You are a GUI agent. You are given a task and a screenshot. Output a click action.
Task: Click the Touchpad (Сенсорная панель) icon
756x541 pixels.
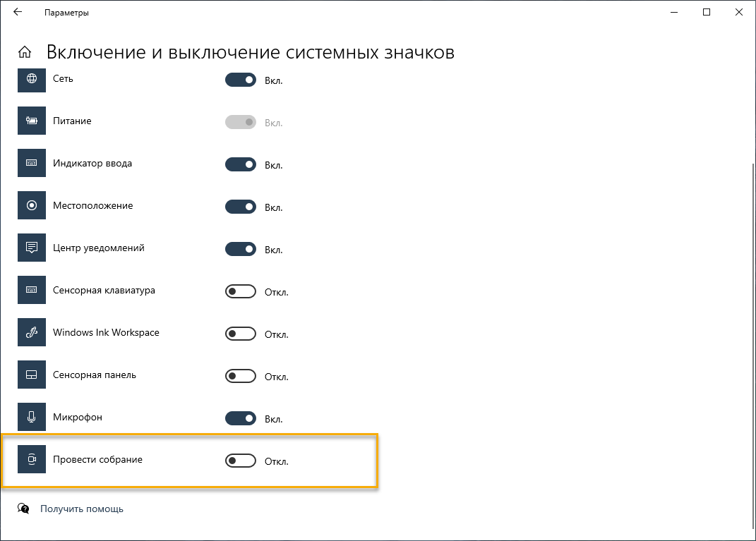click(x=31, y=375)
